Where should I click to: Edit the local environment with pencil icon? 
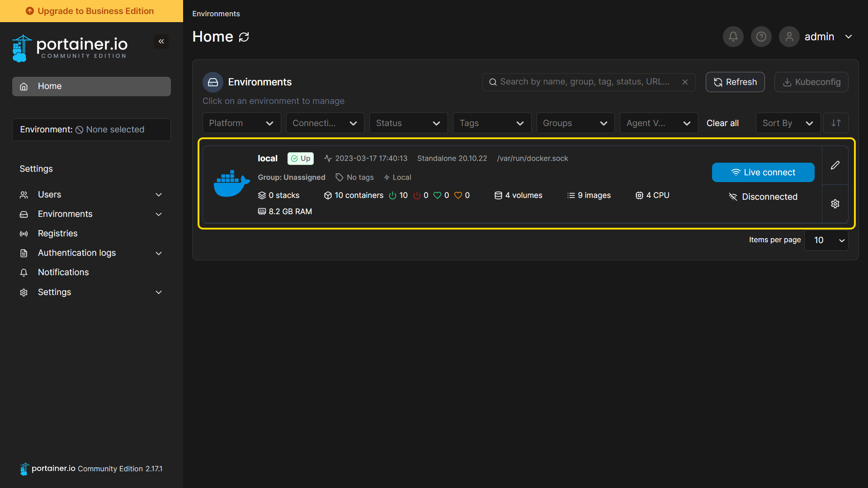835,165
